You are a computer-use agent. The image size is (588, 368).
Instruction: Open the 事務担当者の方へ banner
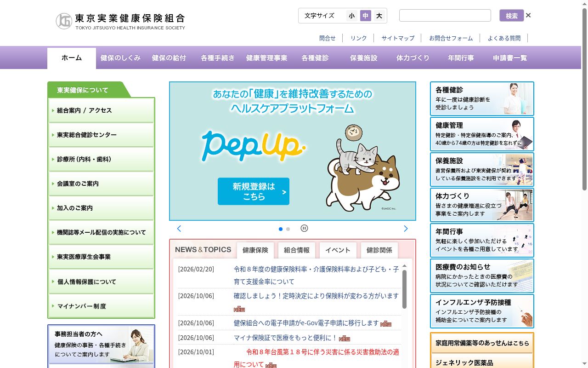101,345
